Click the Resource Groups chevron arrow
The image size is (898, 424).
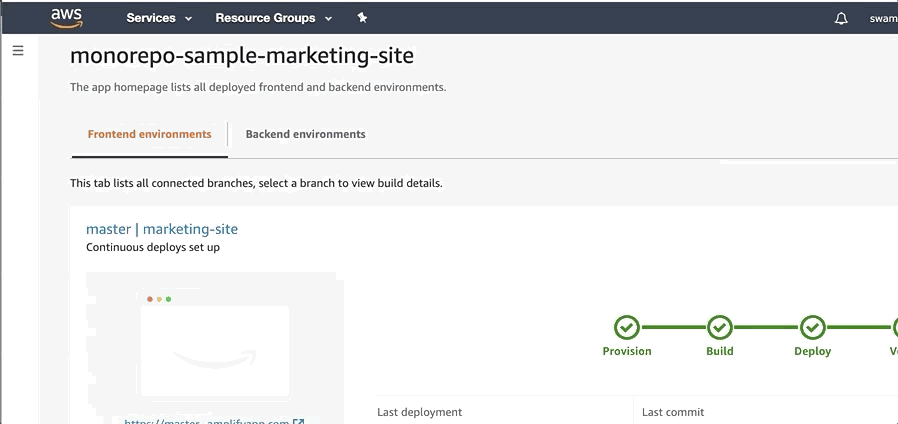[x=328, y=19]
